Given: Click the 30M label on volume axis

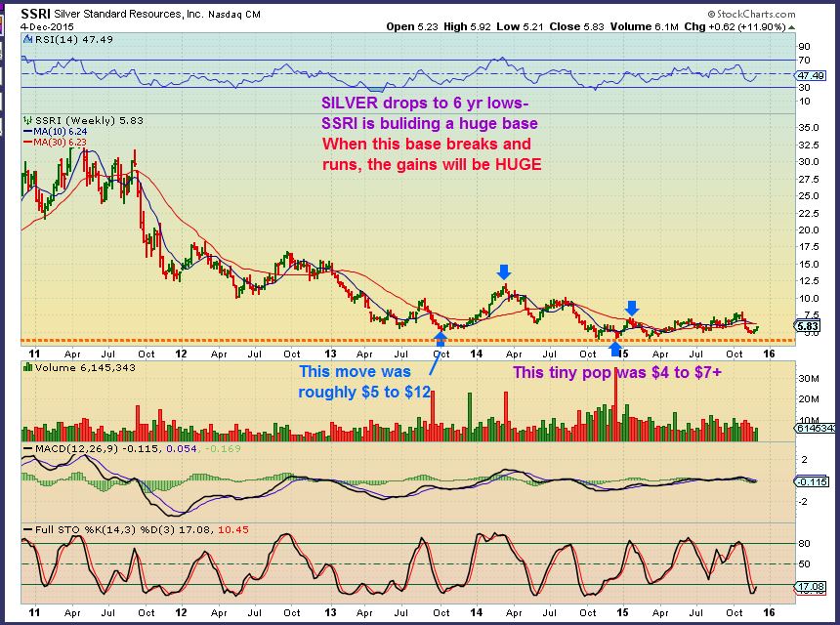Looking at the screenshot, I should point(809,379).
